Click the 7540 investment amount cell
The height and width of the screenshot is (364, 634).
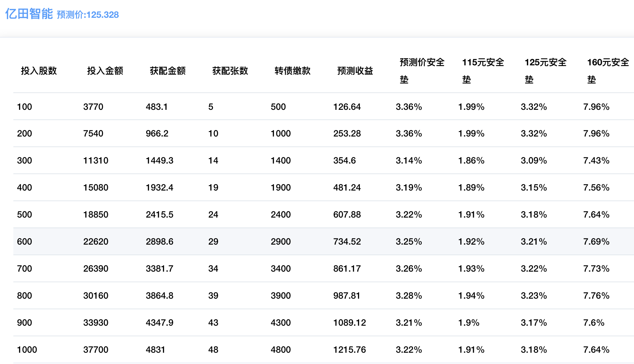coord(93,133)
